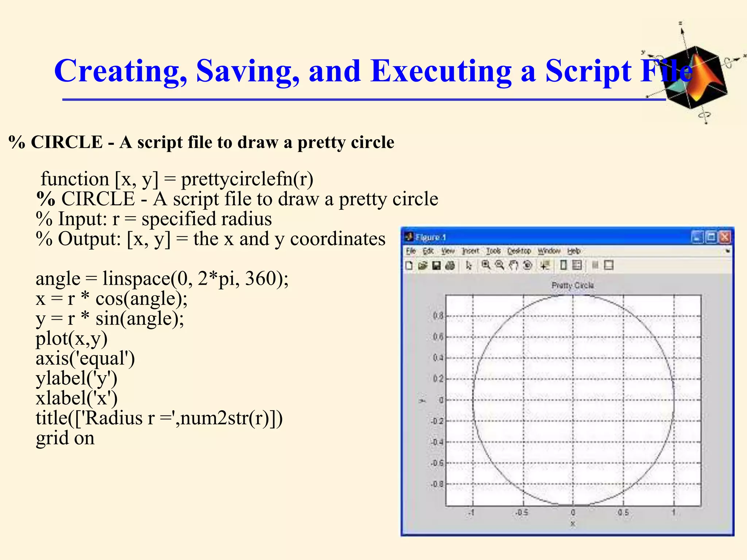The image size is (747, 560).
Task: Click the Pretty Circle plot title
Action: point(572,285)
